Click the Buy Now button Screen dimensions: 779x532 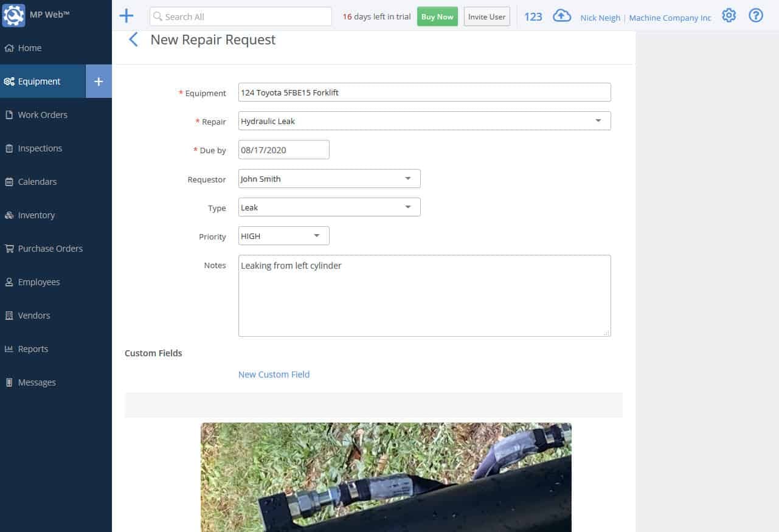click(x=437, y=16)
